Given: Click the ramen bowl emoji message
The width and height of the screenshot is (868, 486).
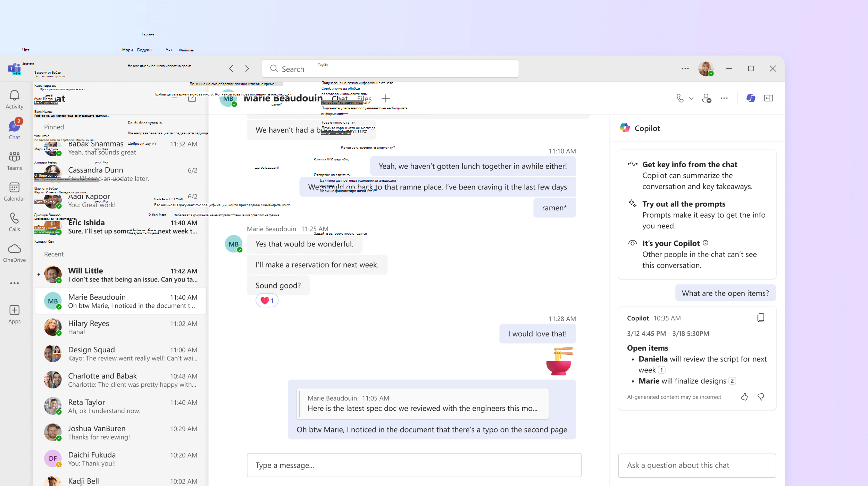Looking at the screenshot, I should 559,361.
